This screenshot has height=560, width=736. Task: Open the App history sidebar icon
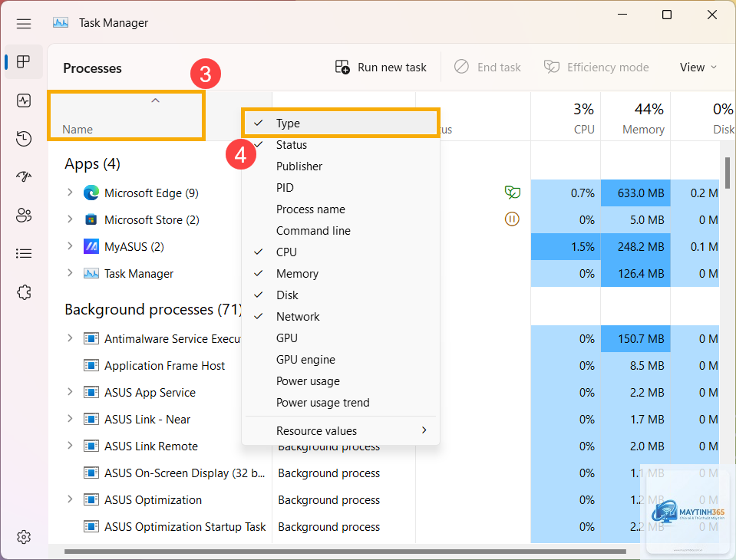[x=24, y=139]
